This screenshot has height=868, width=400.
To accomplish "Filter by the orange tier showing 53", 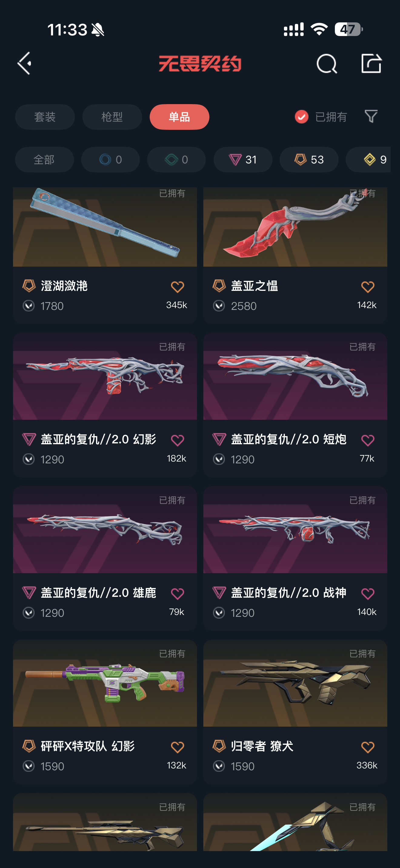I will tap(309, 159).
